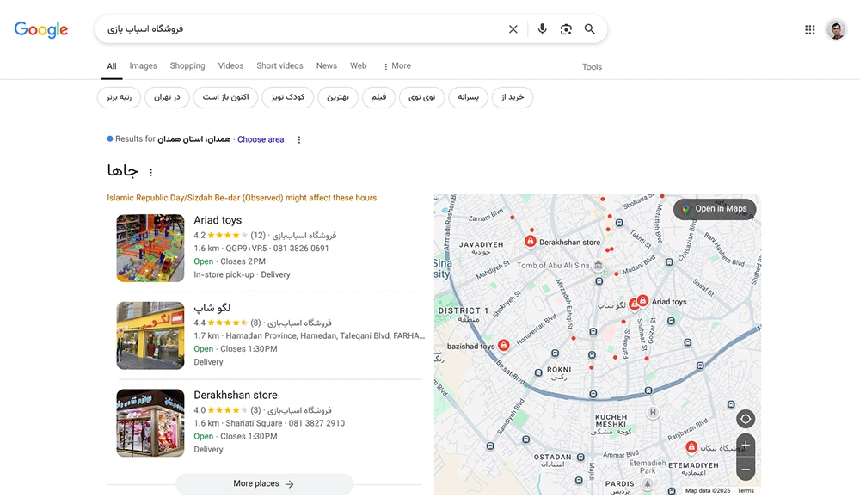This screenshot has height=504, width=860.
Task: Zoom out the map with minus
Action: pos(746,469)
